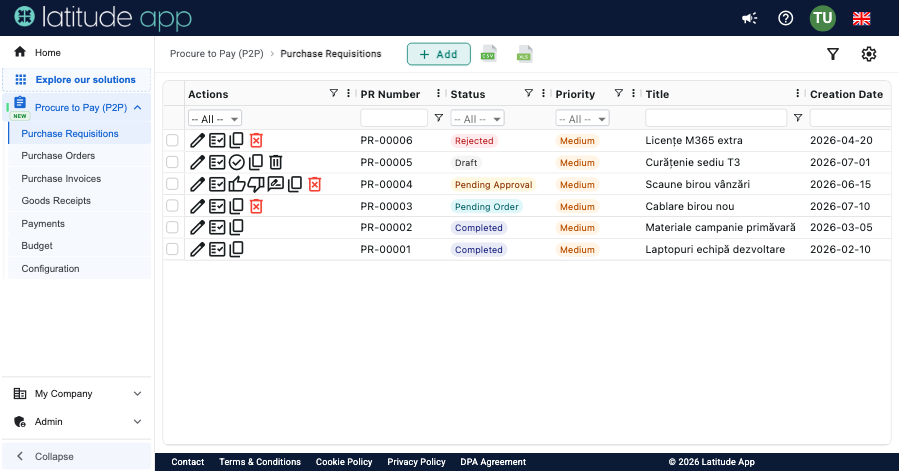Image resolution: width=899 pixels, height=471 pixels.
Task: Open announcements megaphone icon
Action: [x=749, y=18]
